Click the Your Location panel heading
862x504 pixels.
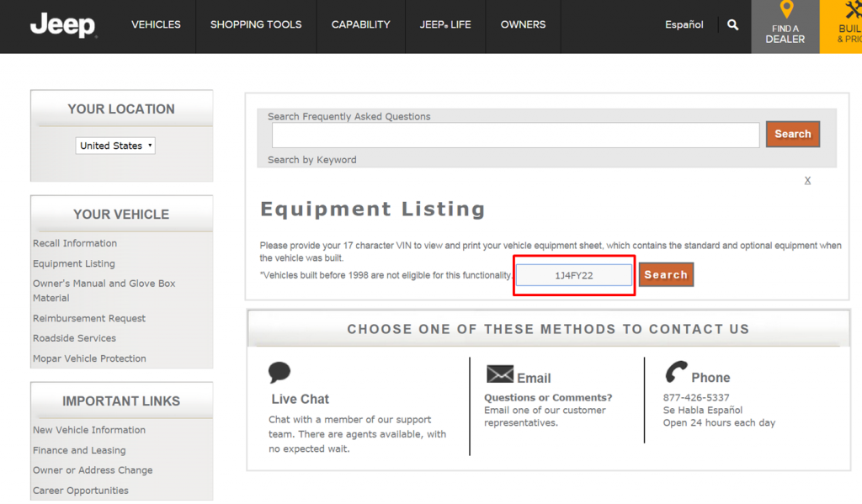coord(121,109)
